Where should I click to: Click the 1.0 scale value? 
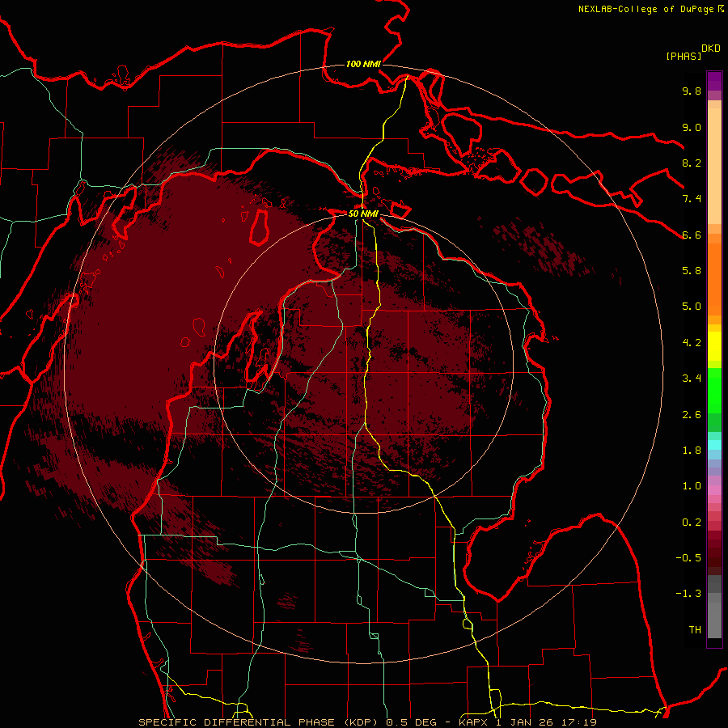tap(692, 486)
